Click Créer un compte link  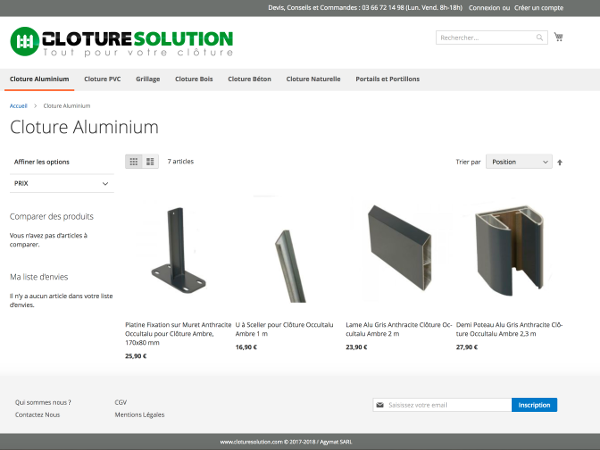pos(538,8)
